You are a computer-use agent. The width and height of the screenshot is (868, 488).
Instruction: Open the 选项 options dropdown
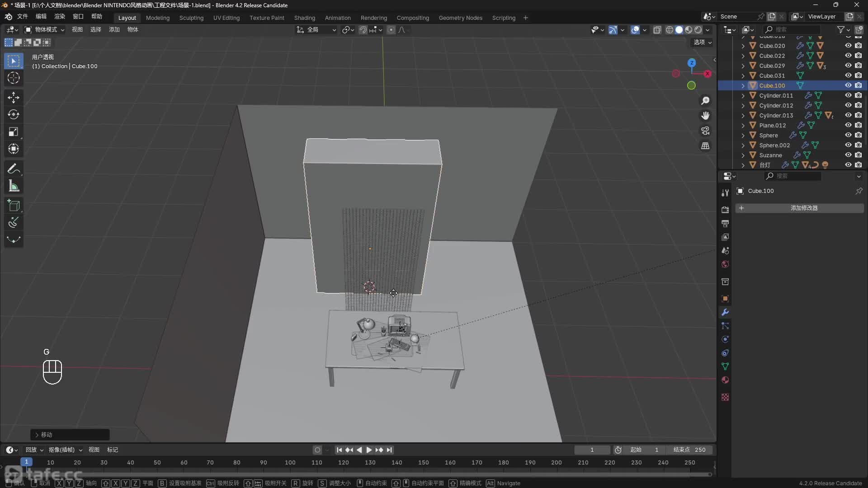click(703, 42)
